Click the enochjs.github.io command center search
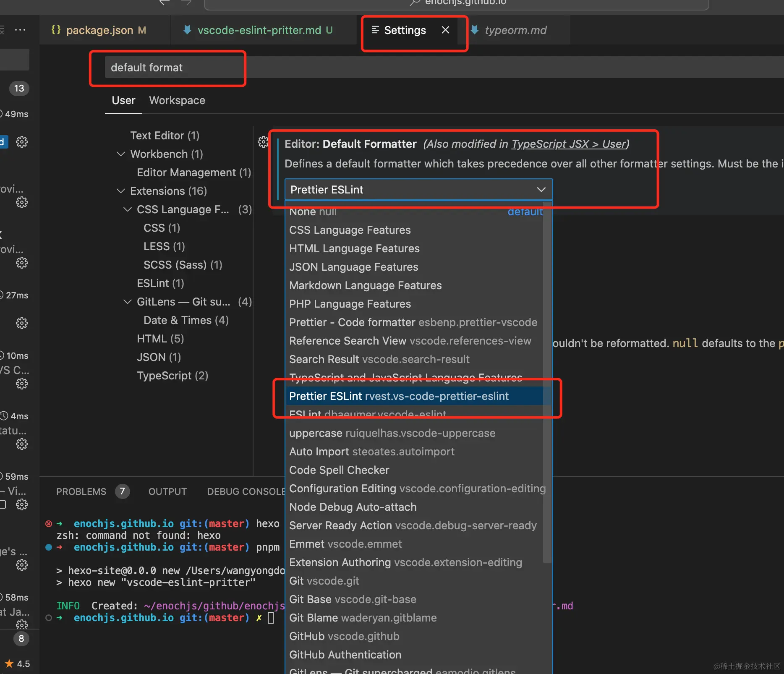The width and height of the screenshot is (784, 674). tap(457, 3)
